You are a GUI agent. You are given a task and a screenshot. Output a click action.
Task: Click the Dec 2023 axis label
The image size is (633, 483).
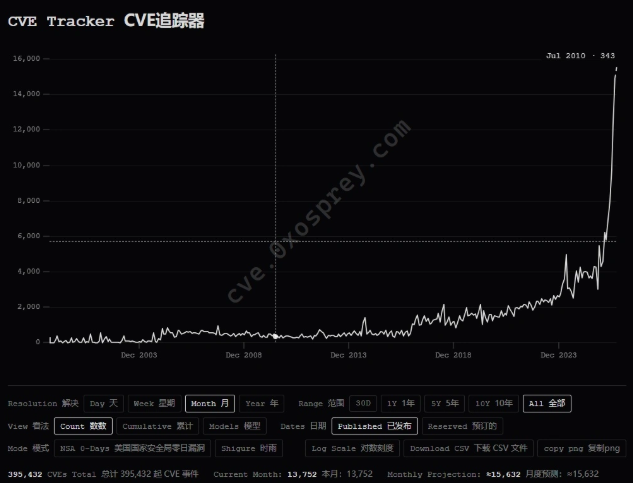(558, 355)
